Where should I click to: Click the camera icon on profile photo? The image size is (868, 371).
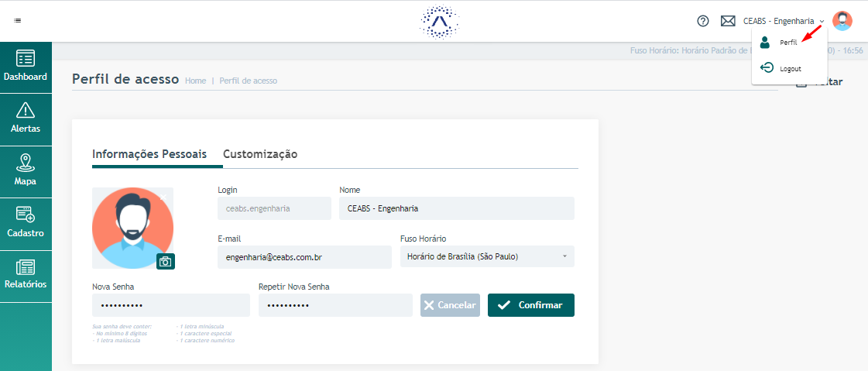(x=166, y=261)
